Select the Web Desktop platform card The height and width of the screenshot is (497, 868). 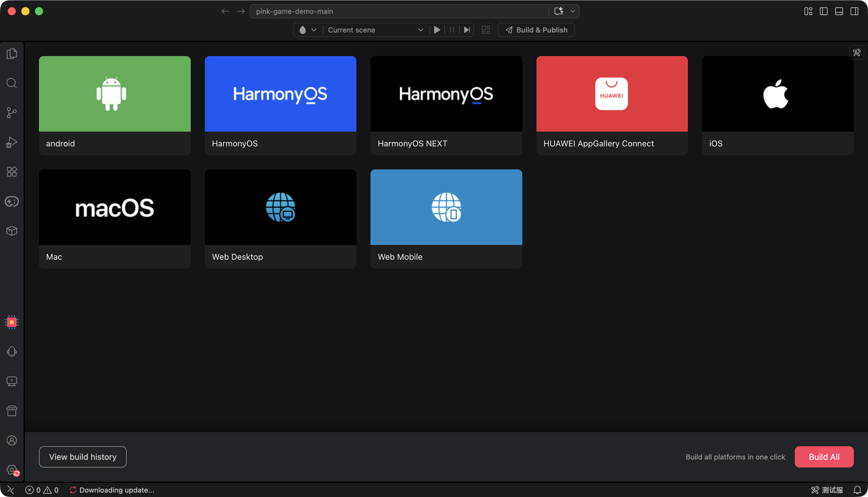click(280, 219)
